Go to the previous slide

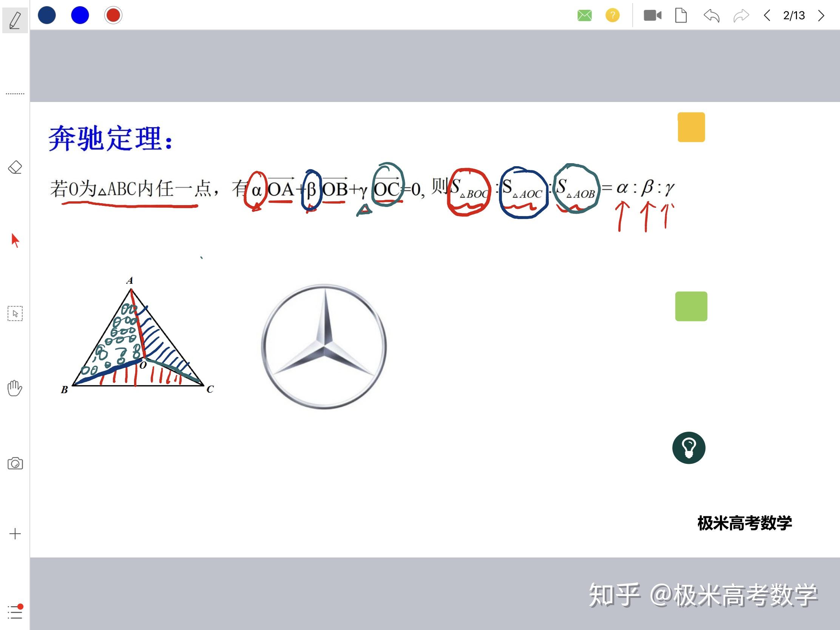tap(767, 16)
